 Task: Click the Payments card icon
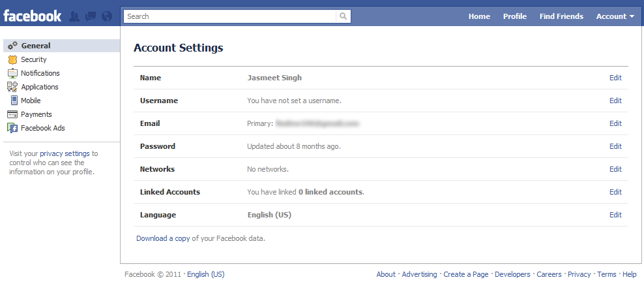13,114
